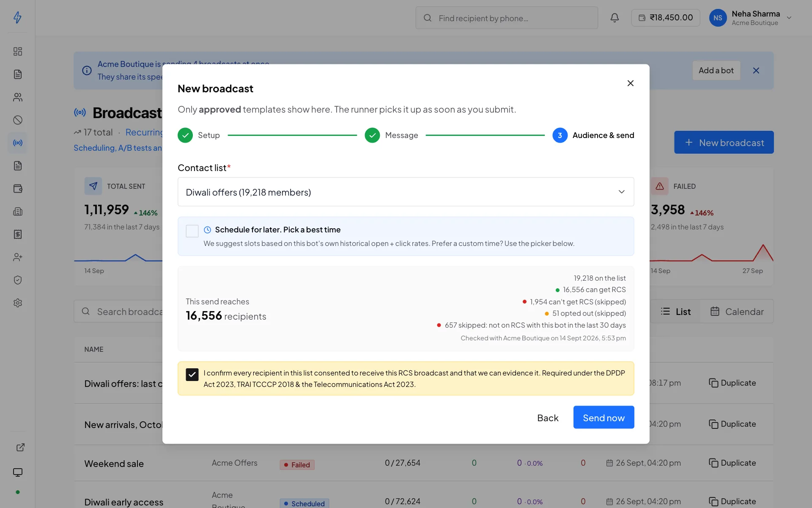Open the notifications bell
Viewport: 812px width, 508px height.
click(x=614, y=18)
